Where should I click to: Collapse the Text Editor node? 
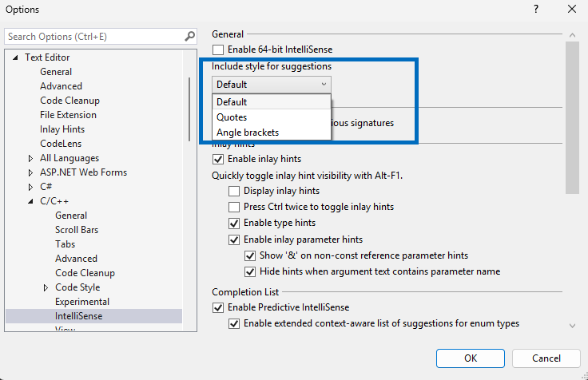15,57
